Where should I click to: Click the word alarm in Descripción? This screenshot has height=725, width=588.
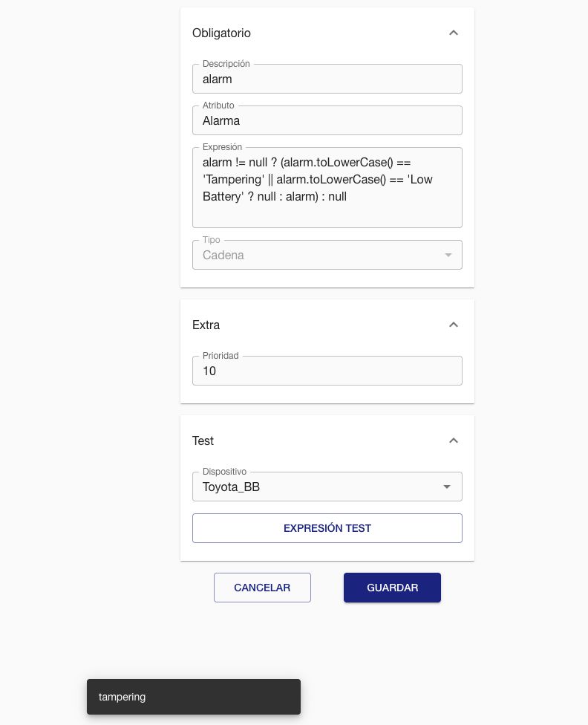click(218, 79)
